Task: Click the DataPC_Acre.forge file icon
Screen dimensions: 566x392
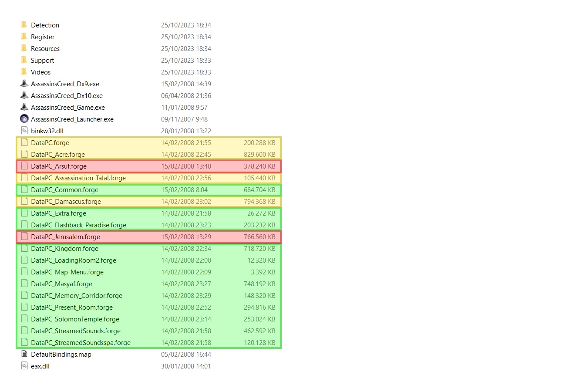Action: pyautogui.click(x=24, y=154)
